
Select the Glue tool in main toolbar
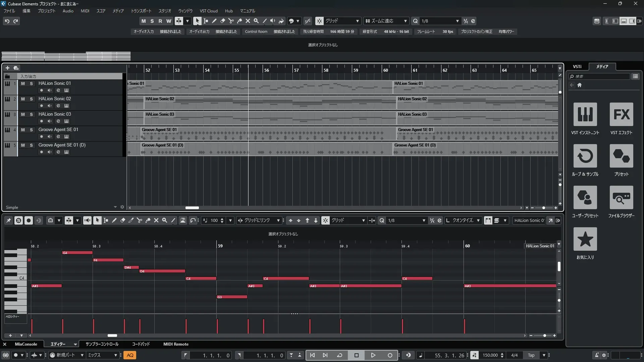pos(239,21)
